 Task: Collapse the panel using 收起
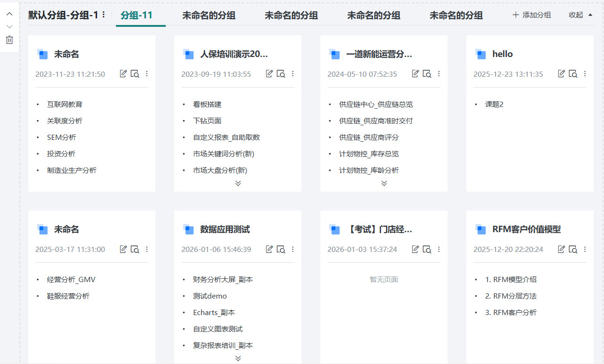(575, 15)
